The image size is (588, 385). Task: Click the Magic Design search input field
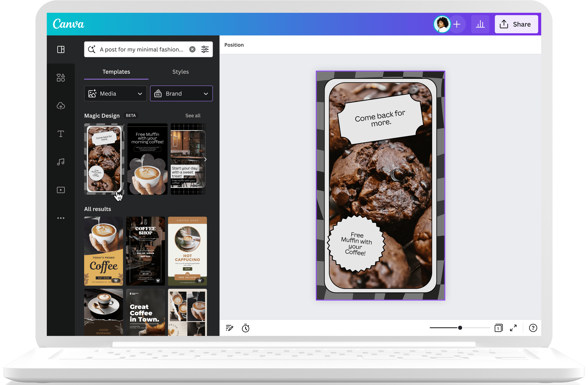142,49
